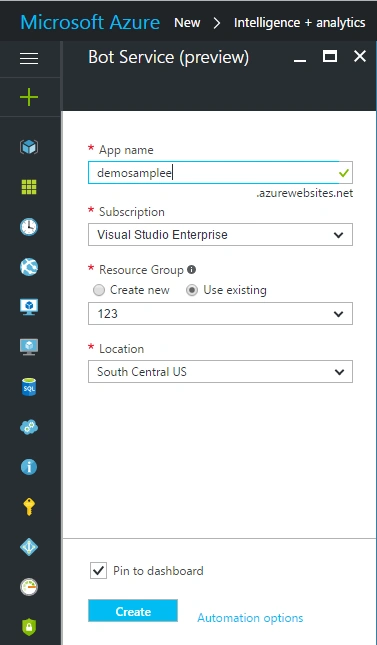
Task: Open the Resource groups cube icon
Action: 29,147
